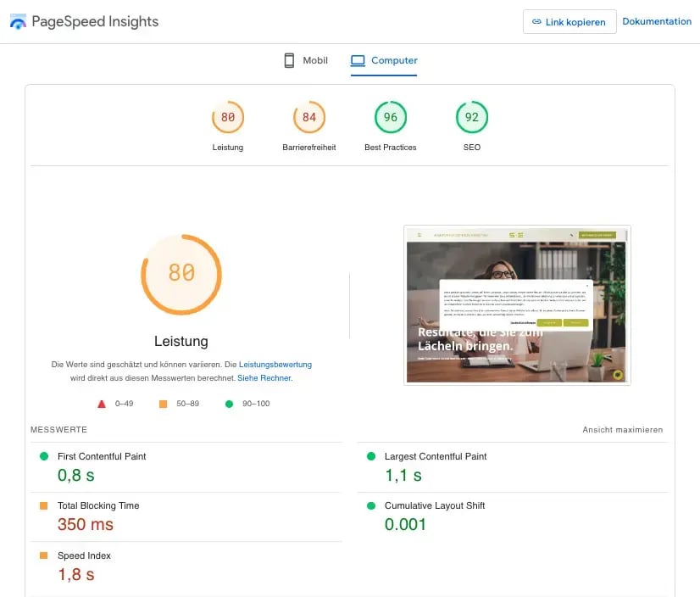Screen dimensions: 700x597
Task: Click the PageSpeed Insights logo icon
Action: coord(17,21)
